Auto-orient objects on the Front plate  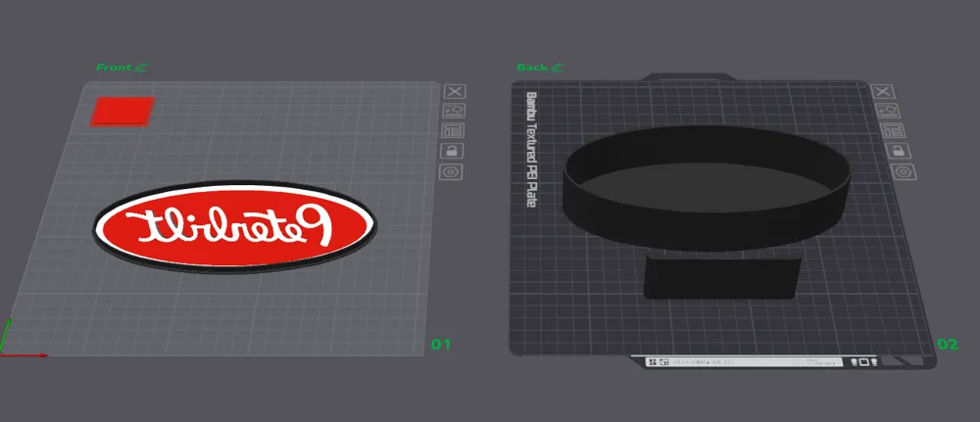(455, 111)
